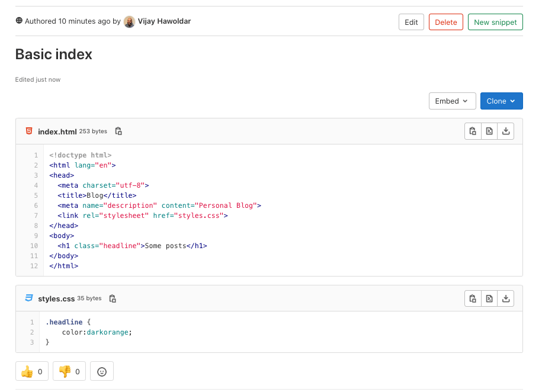Viewport: 542px width, 392px height.
Task: Open raw view of styles.css
Action: (489, 298)
